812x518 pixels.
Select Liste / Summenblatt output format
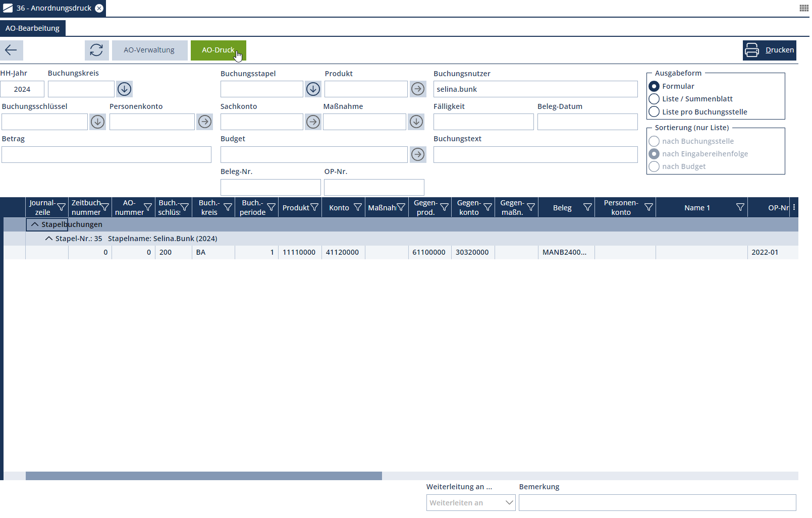[x=654, y=99]
